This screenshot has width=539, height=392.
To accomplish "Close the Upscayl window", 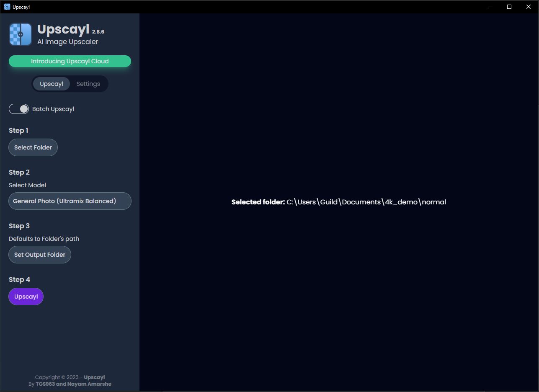I will [529, 7].
